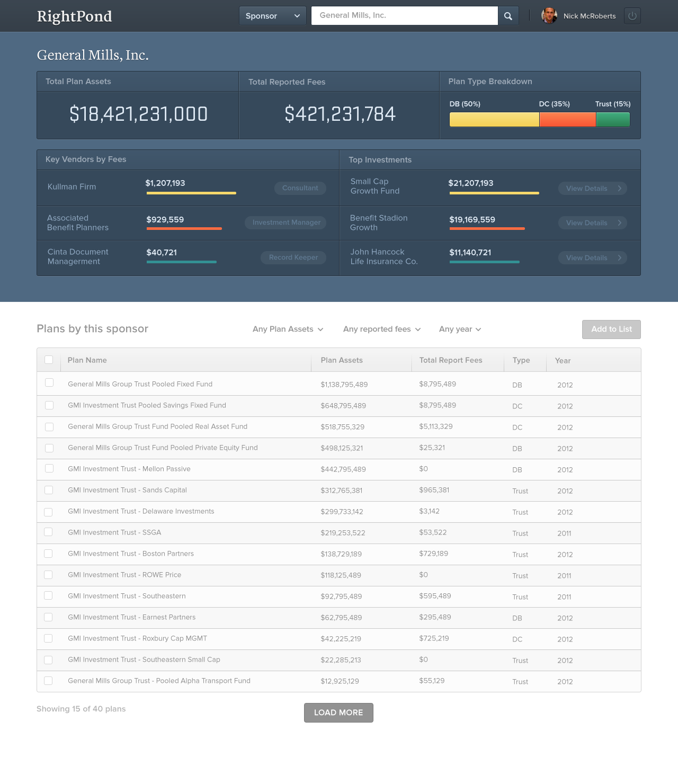
Task: Click Nick McRoberts user name
Action: click(x=590, y=16)
